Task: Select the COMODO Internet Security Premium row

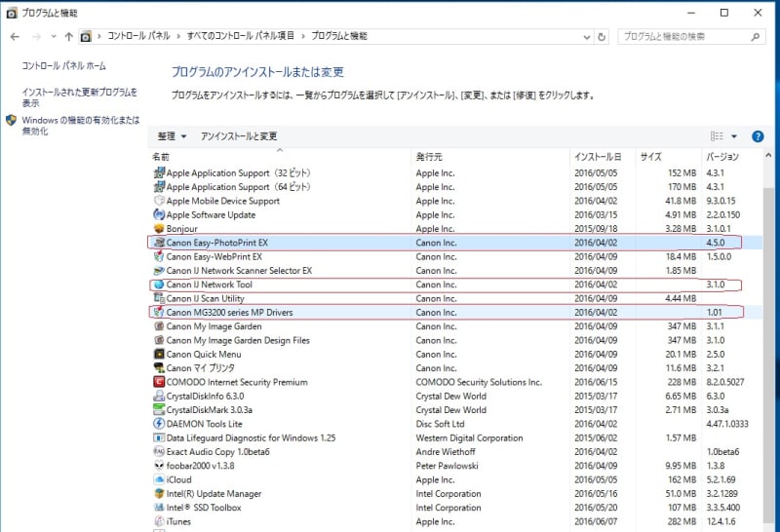Action: 455,382
